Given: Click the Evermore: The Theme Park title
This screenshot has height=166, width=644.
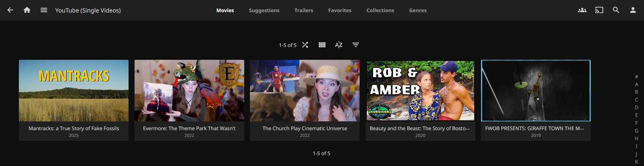Looking at the screenshot, I should [189, 128].
